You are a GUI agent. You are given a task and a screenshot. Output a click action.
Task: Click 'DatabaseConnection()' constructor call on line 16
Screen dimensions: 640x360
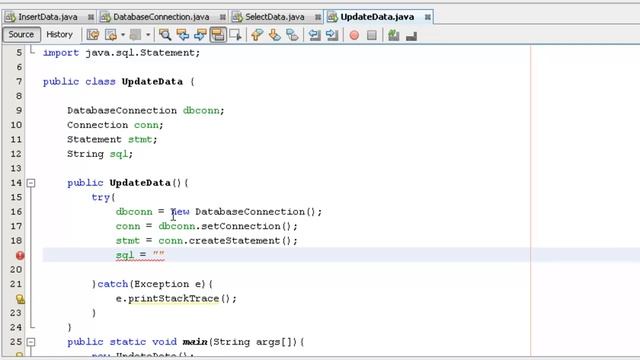click(x=255, y=212)
